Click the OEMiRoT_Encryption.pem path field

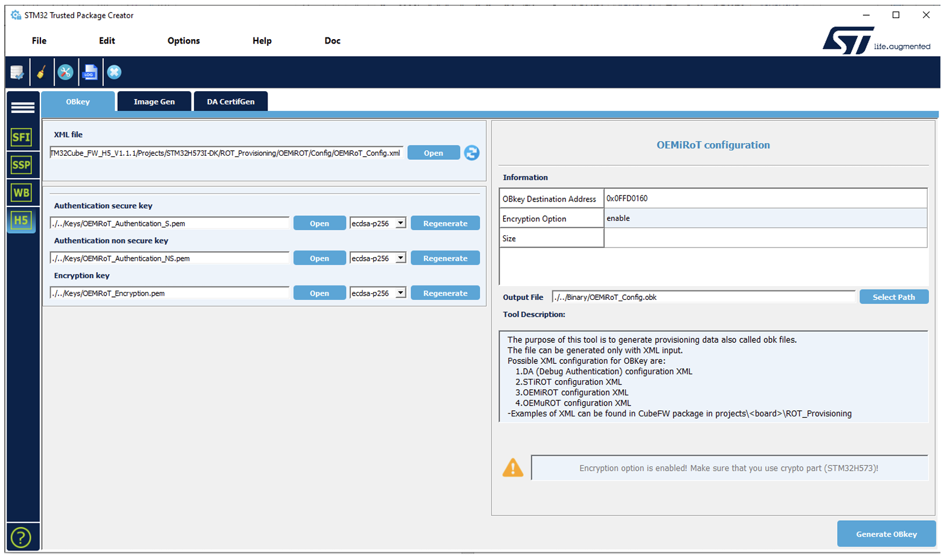pyautogui.click(x=170, y=293)
